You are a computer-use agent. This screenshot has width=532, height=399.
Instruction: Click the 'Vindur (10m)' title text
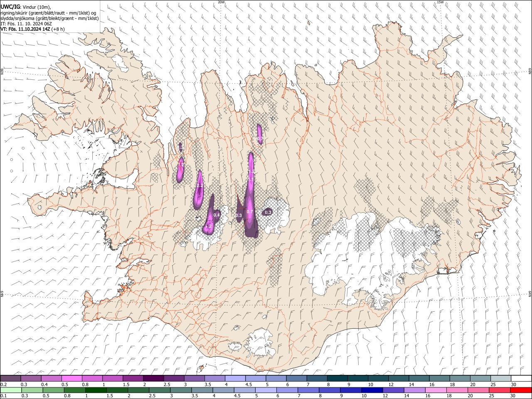pos(36,7)
